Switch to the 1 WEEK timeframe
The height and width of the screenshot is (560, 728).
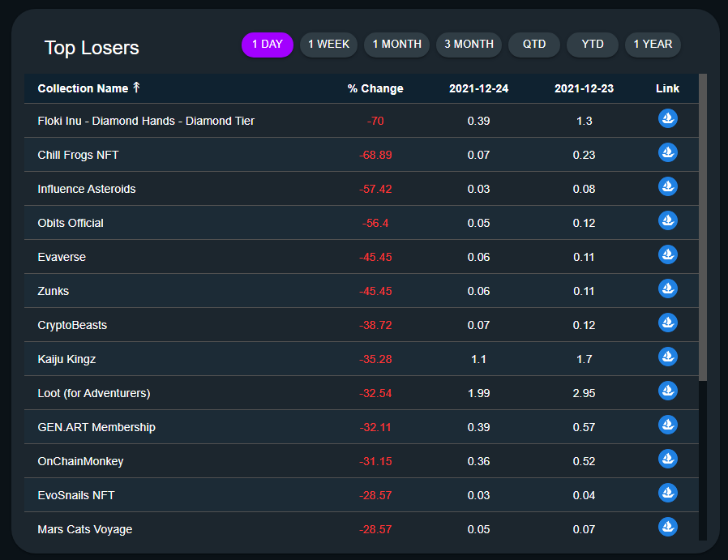point(328,45)
